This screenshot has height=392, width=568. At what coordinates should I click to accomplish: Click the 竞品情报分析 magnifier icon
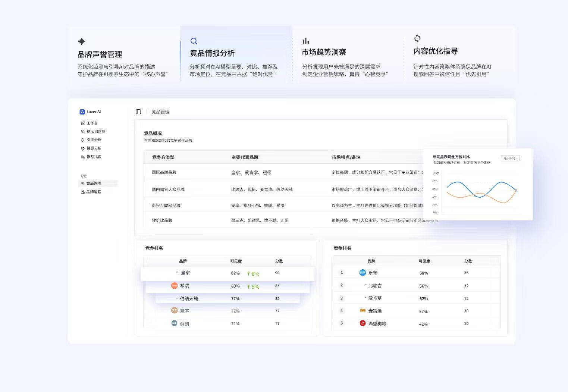[x=194, y=41]
